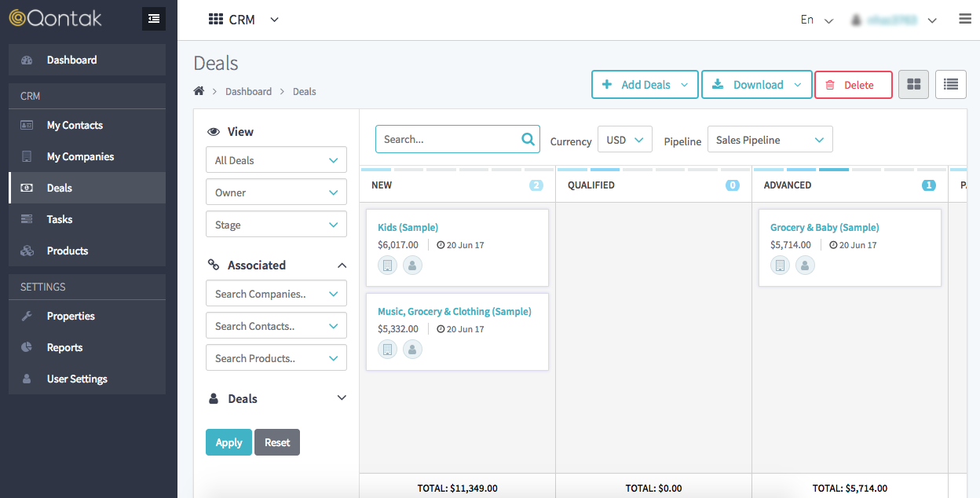The width and height of the screenshot is (980, 498).
Task: Click the Qontak logo
Action: click(55, 18)
